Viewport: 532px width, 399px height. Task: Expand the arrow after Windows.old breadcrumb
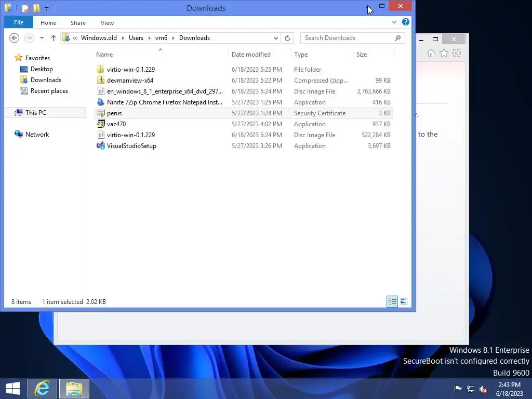[123, 38]
